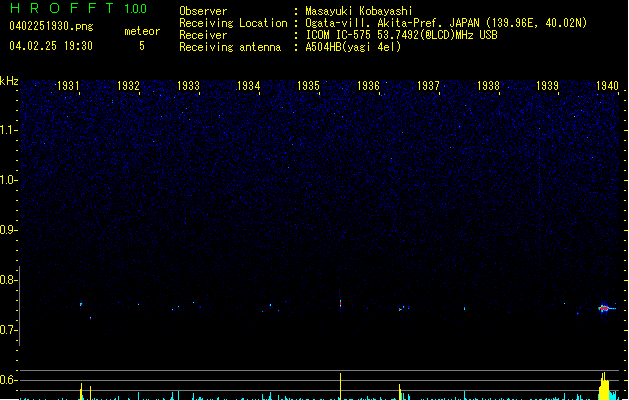Screen dimensions: 629x400
Task: Click the Ogata-vill. Akita-Pref. JAPAN location text
Action: tap(446, 23)
